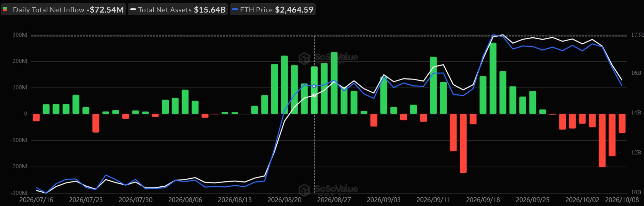Select the white net assets data point marker
This screenshot has height=206, width=644.
(x=314, y=95)
